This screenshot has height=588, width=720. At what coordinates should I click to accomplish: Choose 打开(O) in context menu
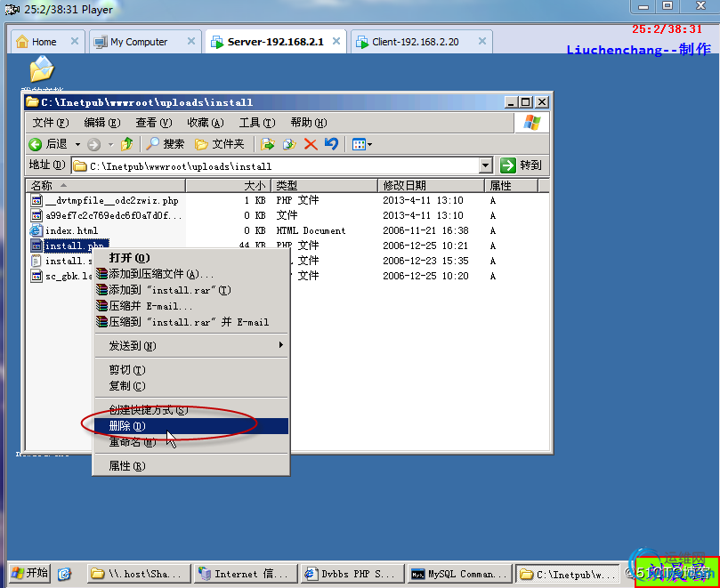(191, 257)
